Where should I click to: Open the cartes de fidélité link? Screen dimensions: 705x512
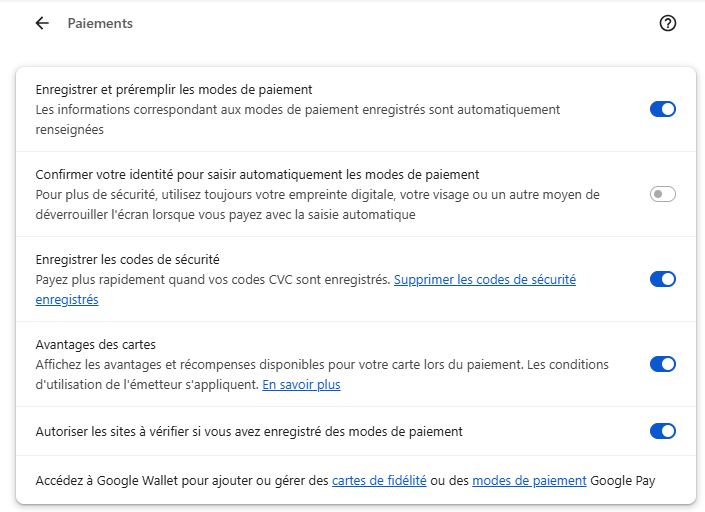pos(379,481)
